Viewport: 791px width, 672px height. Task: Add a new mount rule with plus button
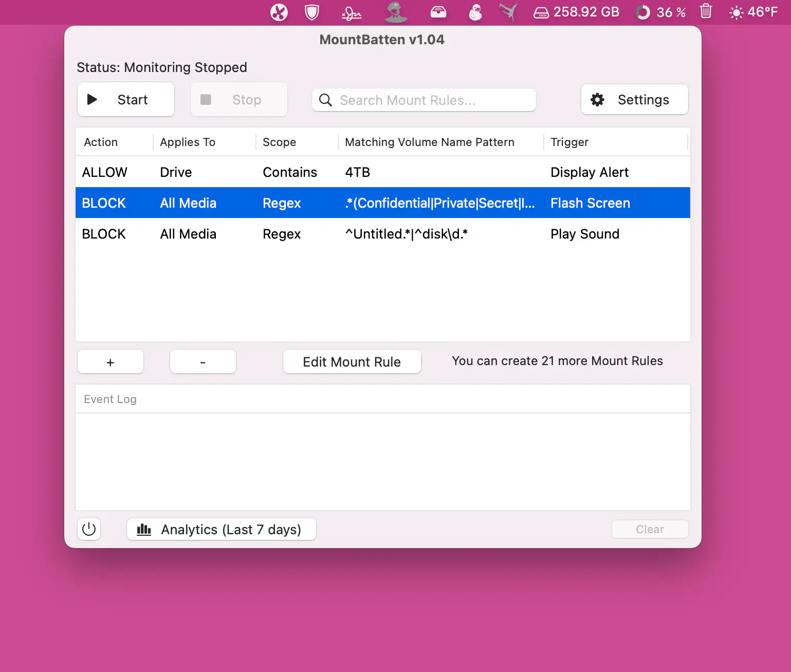coord(111,362)
